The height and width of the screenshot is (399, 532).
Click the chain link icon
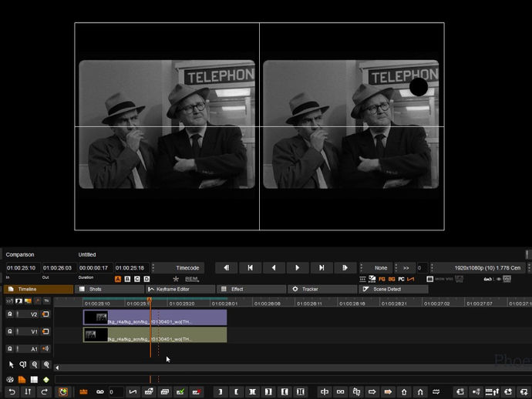point(99,392)
